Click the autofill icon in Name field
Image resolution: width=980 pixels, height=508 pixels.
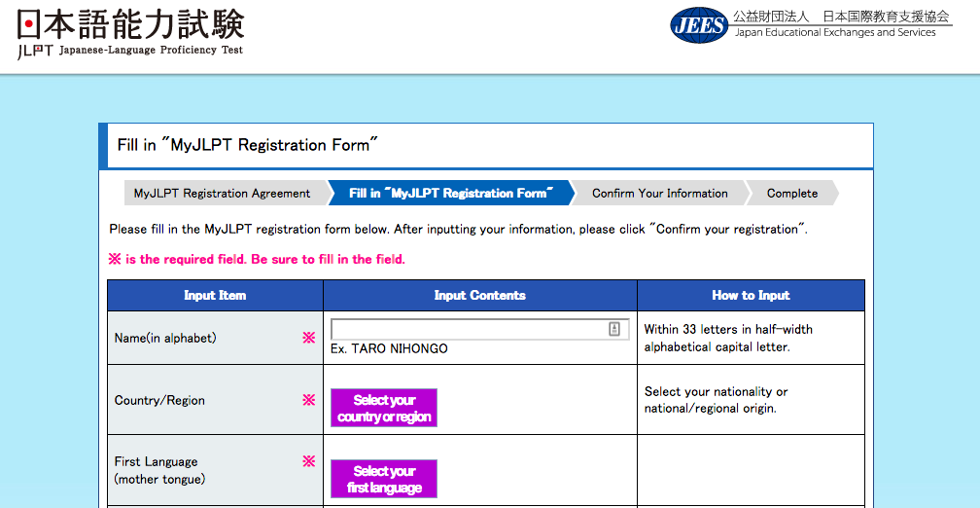tap(614, 329)
